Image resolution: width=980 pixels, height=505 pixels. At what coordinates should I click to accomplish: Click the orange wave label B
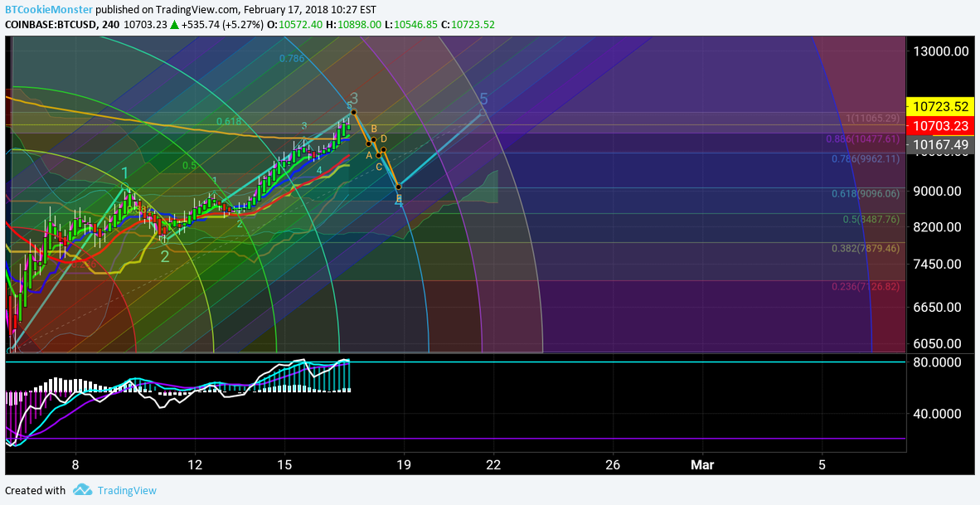(x=374, y=129)
